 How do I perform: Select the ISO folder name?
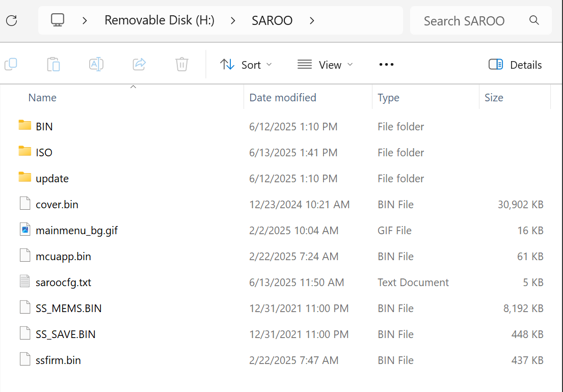click(x=44, y=152)
